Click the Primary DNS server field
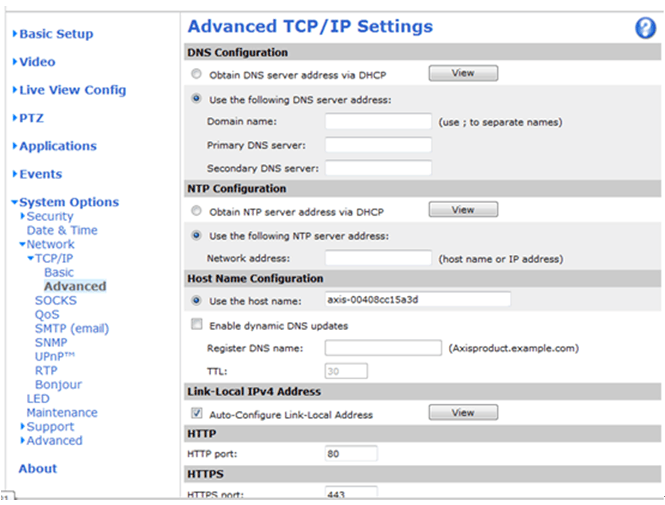 coord(378,145)
